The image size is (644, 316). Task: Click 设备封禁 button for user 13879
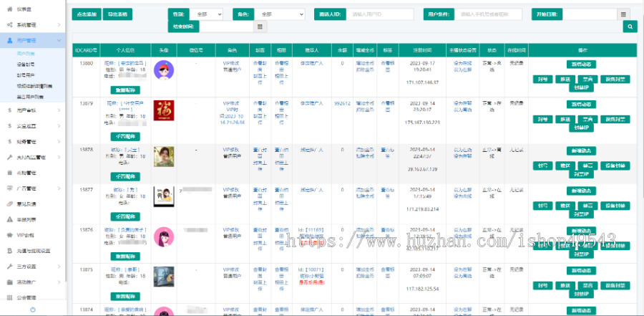click(615, 120)
